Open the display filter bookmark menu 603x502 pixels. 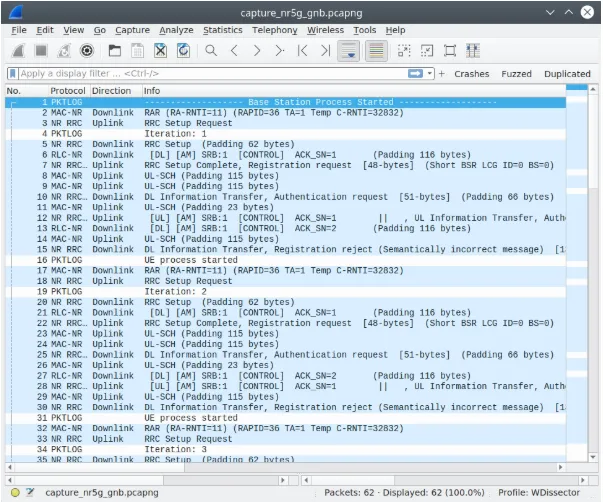coord(12,73)
